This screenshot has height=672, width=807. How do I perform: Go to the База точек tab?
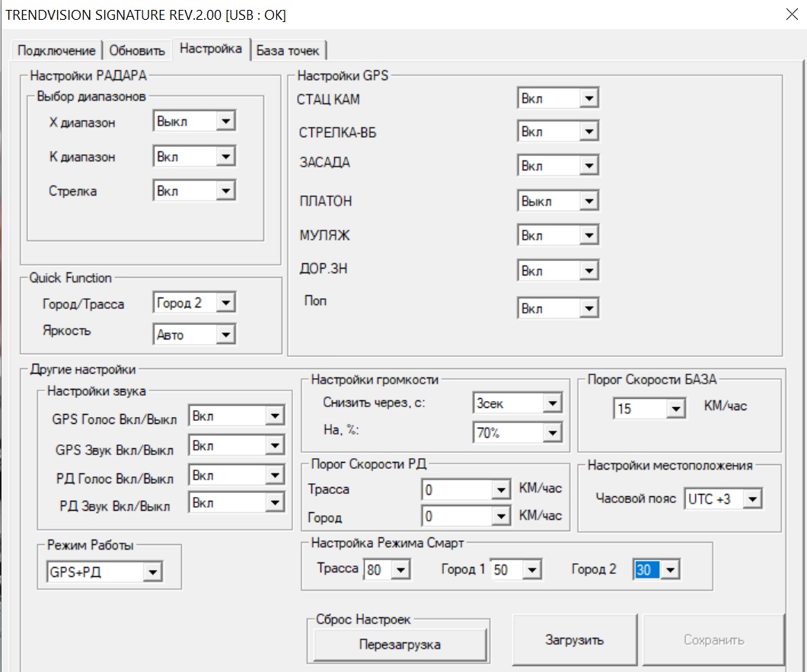288,51
